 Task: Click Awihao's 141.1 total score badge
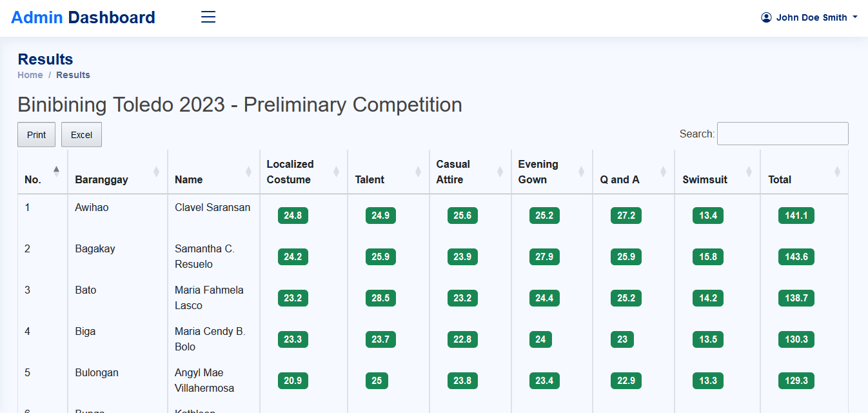coord(796,216)
